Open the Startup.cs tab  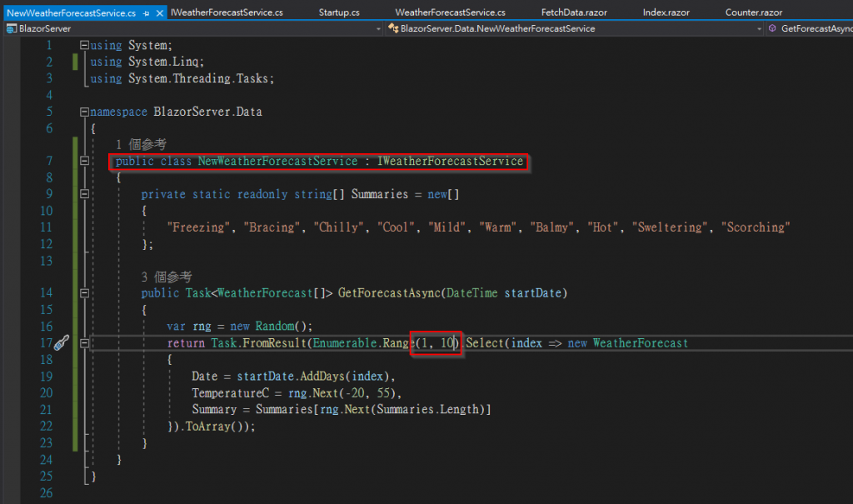pyautogui.click(x=339, y=12)
